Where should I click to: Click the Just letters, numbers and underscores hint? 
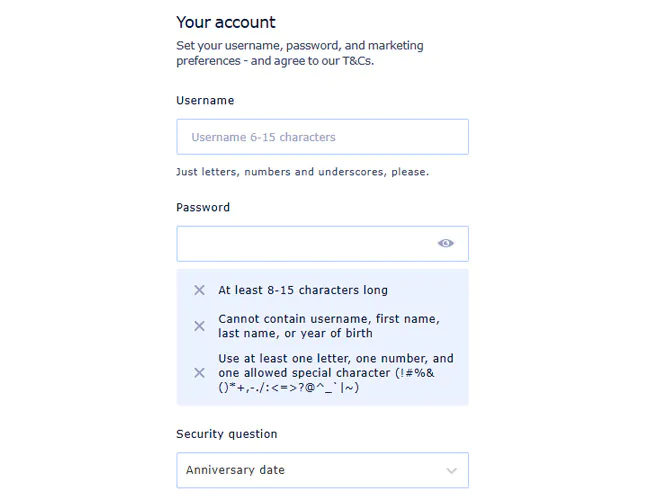[302, 172]
